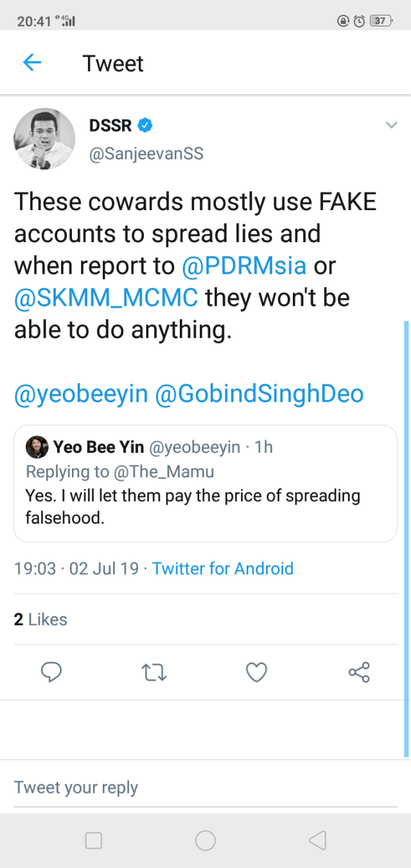Tap the back arrow icon
The width and height of the screenshot is (411, 868).
coord(31,63)
